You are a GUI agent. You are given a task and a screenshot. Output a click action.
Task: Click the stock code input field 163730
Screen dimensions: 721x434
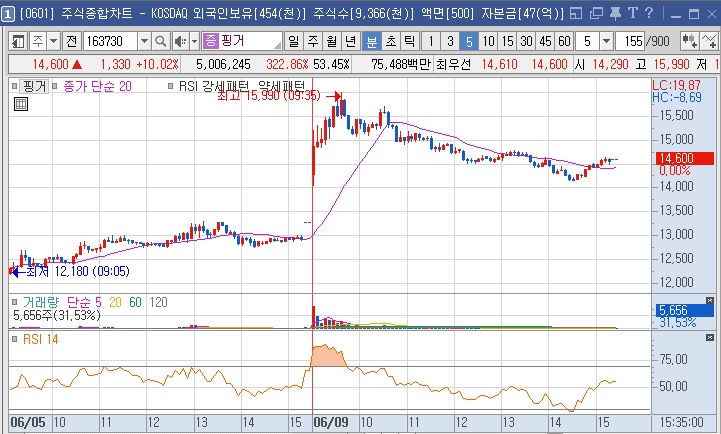[x=110, y=41]
